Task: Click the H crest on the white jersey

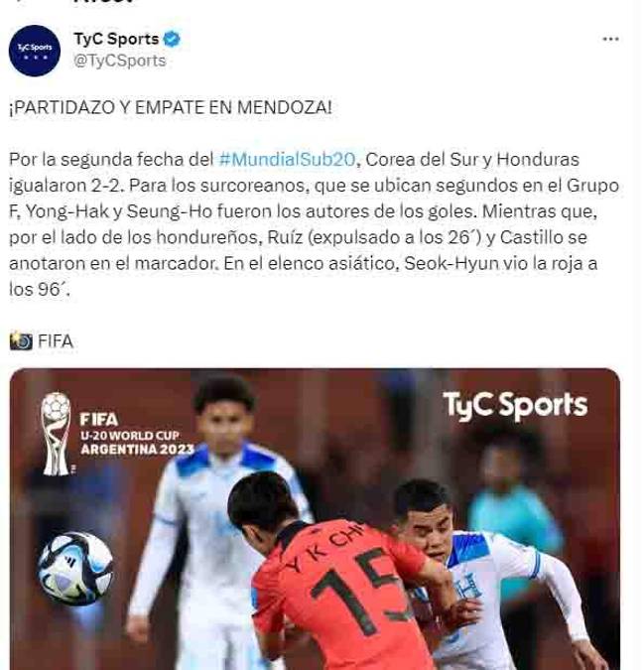Action: (467, 587)
